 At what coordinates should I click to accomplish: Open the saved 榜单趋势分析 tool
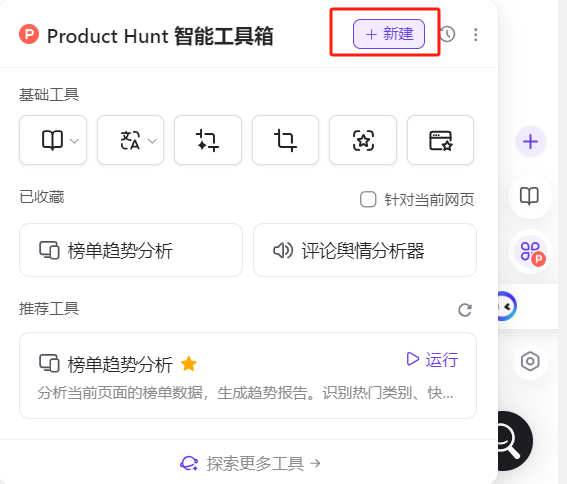click(x=131, y=250)
